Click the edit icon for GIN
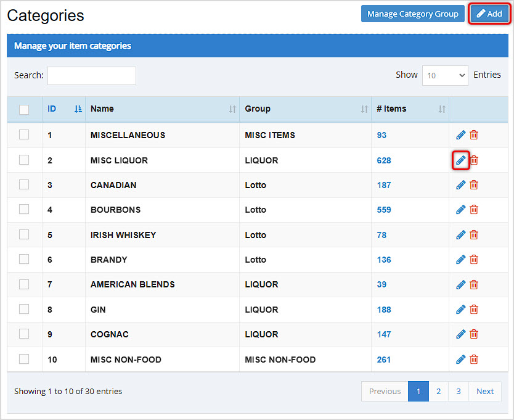This screenshot has width=514, height=420. point(460,309)
